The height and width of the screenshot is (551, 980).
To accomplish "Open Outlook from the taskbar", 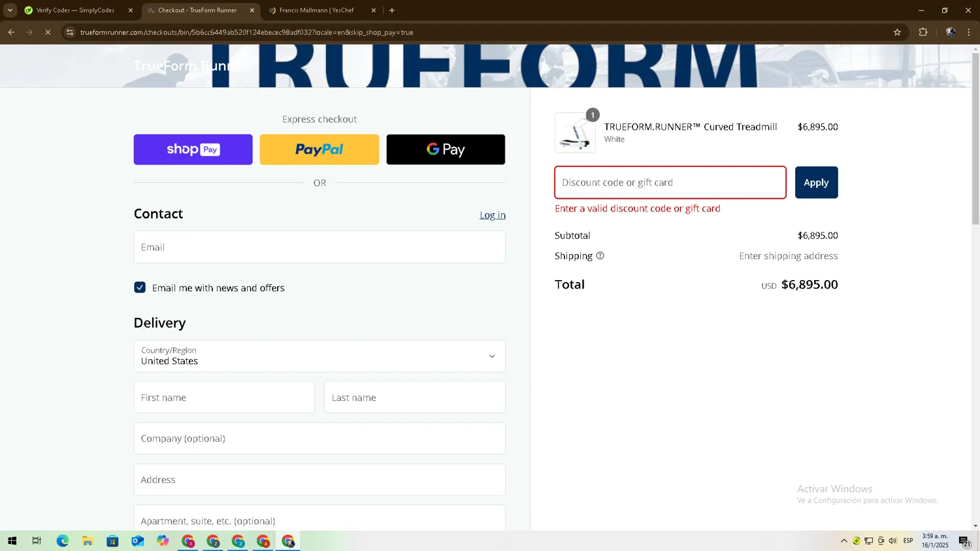I will click(137, 541).
